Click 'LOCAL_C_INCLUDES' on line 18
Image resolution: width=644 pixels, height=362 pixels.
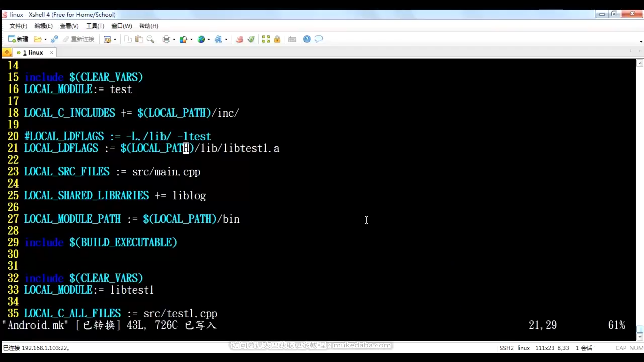click(69, 113)
